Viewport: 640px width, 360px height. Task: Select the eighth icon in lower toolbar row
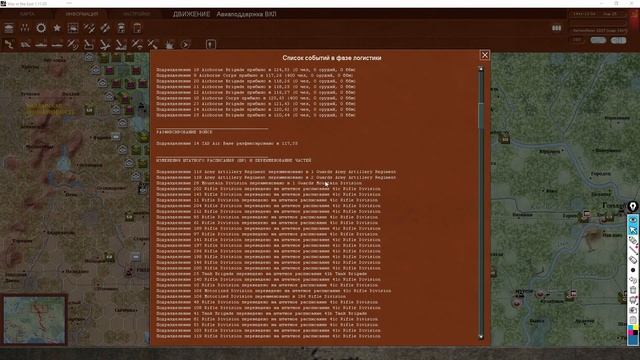coord(121,44)
